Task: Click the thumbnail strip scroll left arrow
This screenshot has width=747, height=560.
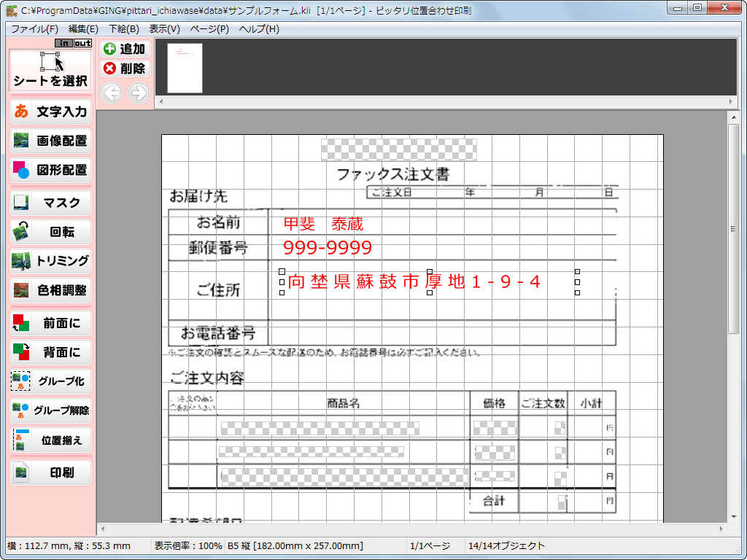Action: pyautogui.click(x=161, y=101)
